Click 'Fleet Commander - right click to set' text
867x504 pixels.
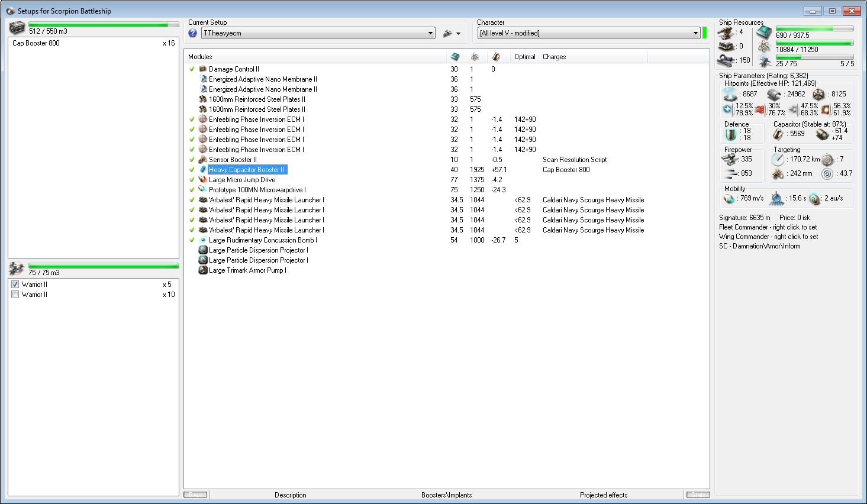click(x=768, y=227)
